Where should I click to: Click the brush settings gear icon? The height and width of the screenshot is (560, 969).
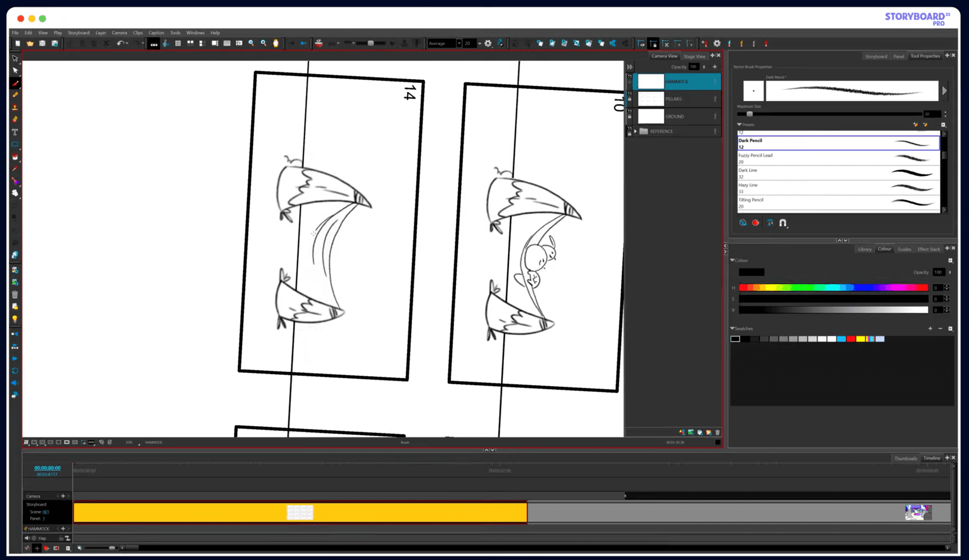tap(488, 43)
